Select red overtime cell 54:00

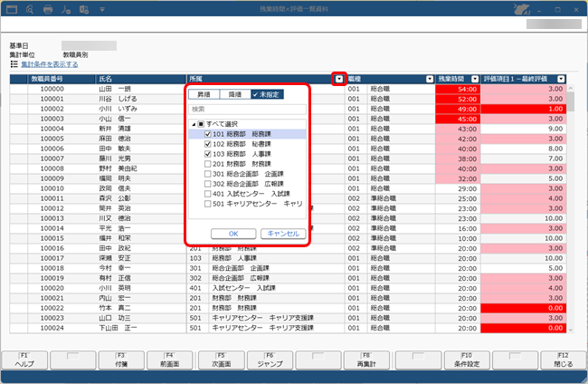click(x=458, y=89)
